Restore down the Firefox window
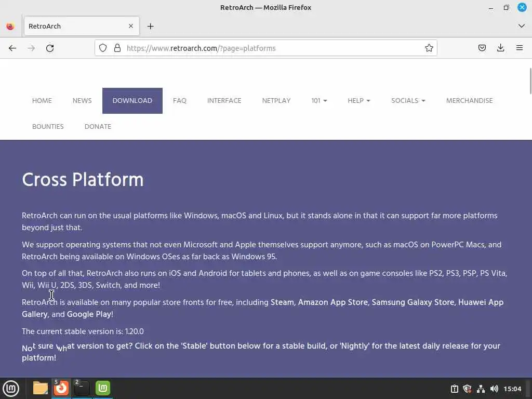The width and height of the screenshot is (532, 399). coord(506,7)
